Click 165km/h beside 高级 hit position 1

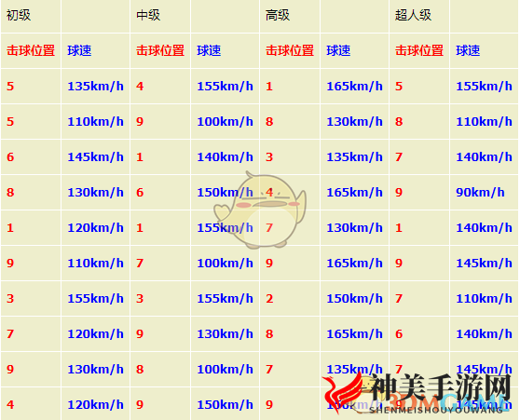click(x=354, y=87)
